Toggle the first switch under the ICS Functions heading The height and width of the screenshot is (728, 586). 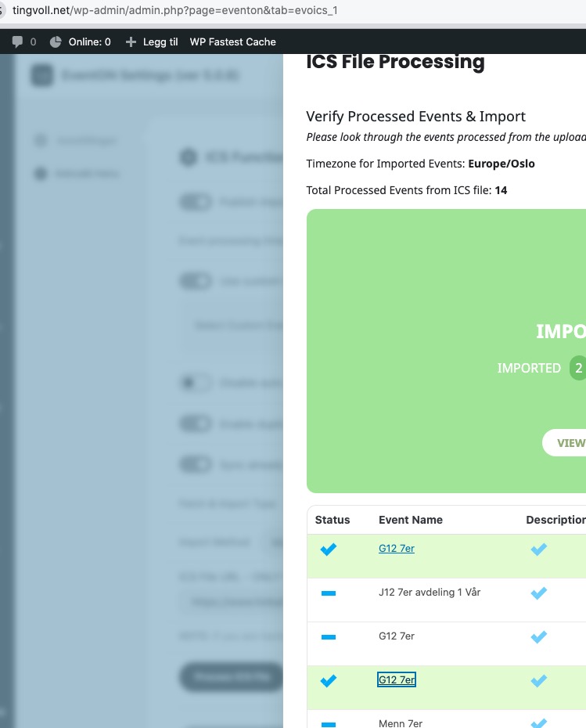196,202
